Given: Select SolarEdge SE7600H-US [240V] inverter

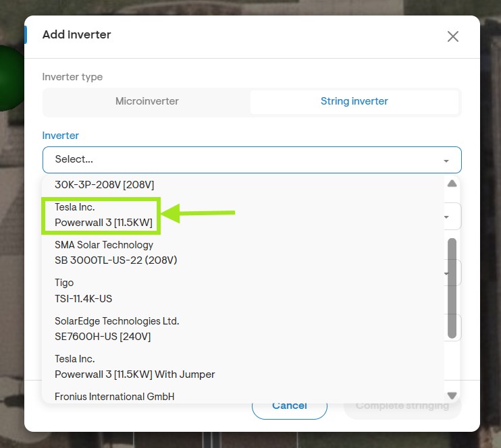Looking at the screenshot, I should [243, 329].
